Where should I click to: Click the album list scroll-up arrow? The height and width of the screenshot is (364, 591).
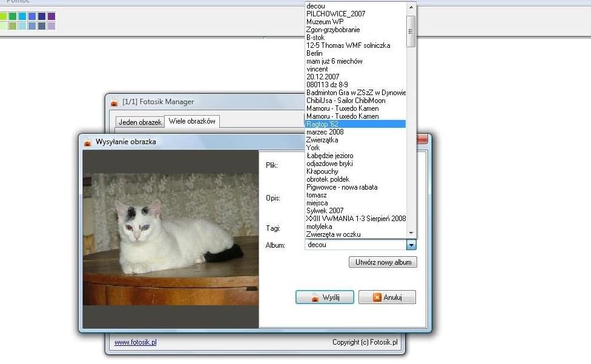coord(411,7)
